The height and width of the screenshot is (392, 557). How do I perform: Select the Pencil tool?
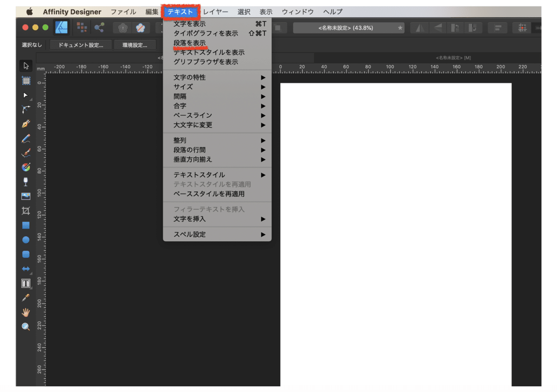[x=26, y=138]
